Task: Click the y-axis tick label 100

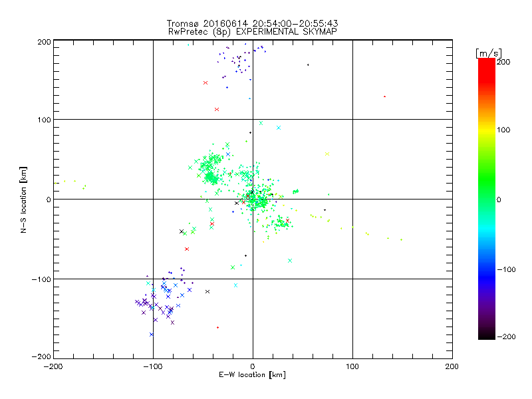Action: (44, 120)
